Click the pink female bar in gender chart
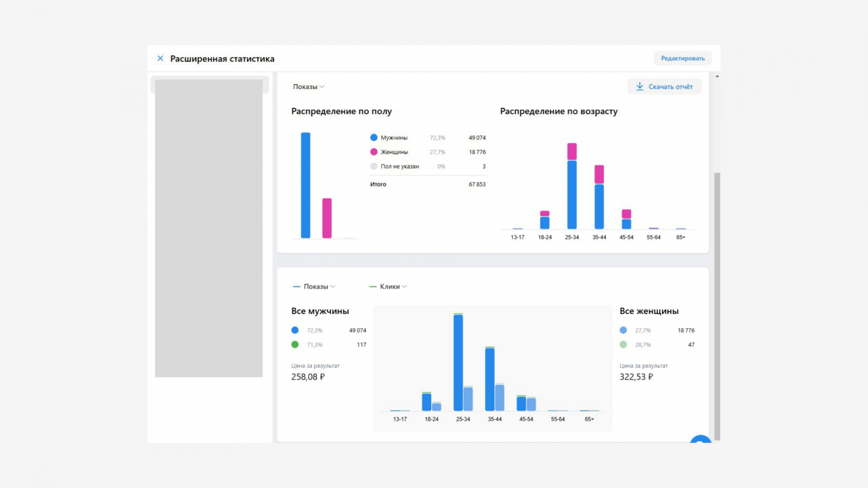The image size is (868, 488). pyautogui.click(x=327, y=218)
